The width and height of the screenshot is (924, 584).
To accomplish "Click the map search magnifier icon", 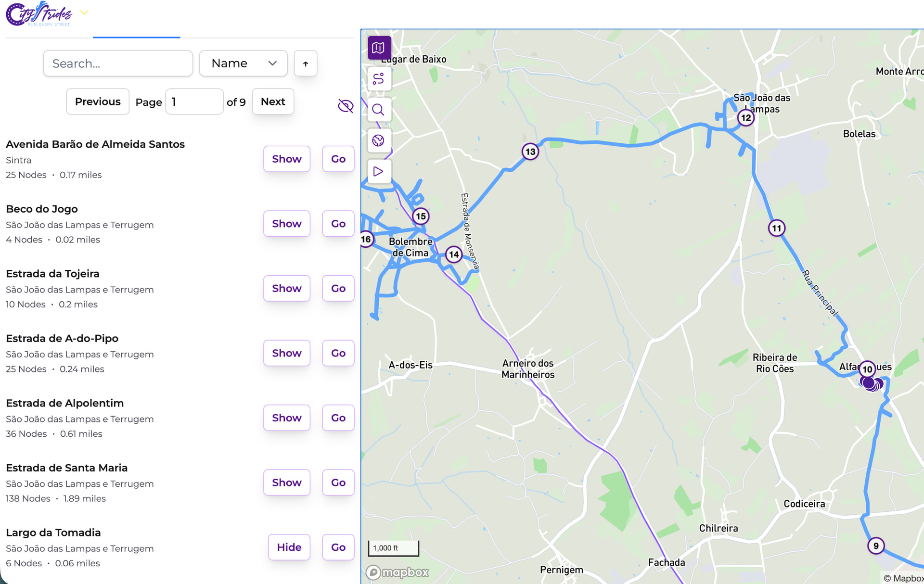I will [379, 110].
